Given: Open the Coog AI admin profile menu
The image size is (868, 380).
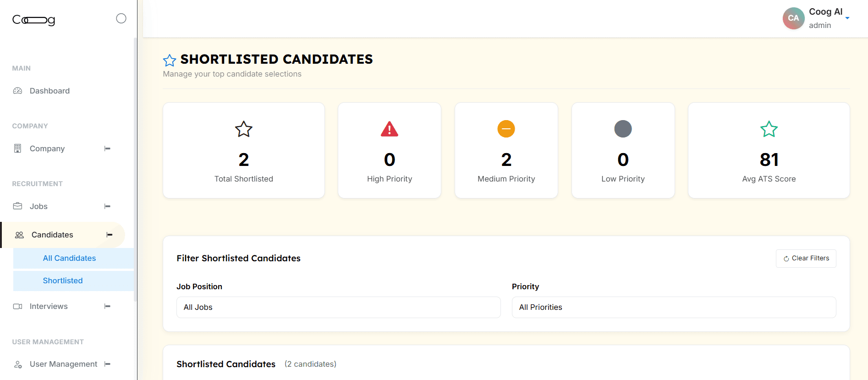Looking at the screenshot, I should click(817, 18).
